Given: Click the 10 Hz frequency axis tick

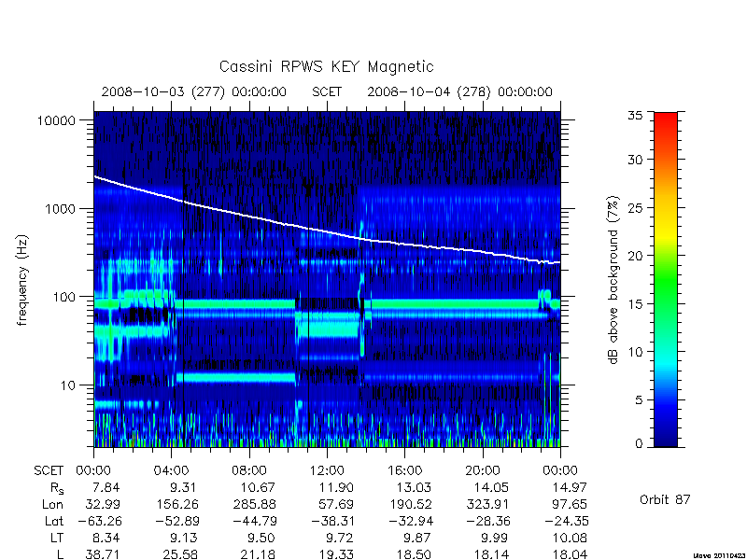Looking at the screenshot, I should (68, 385).
